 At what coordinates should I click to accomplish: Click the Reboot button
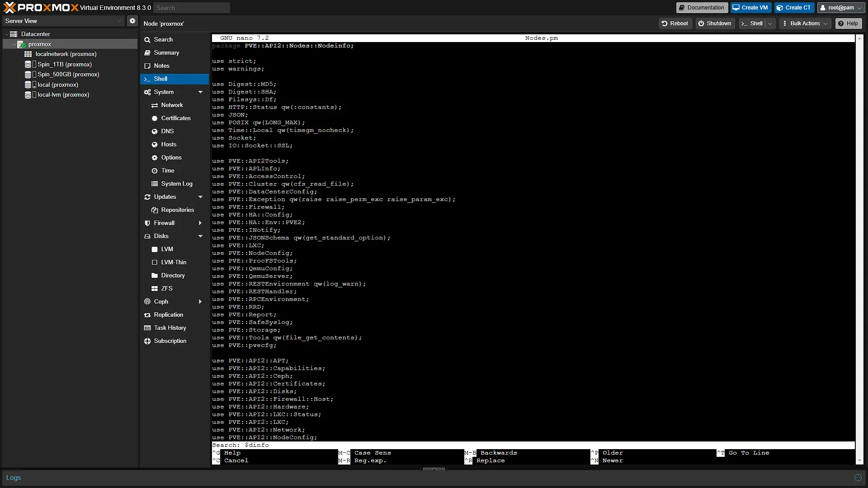click(x=675, y=23)
